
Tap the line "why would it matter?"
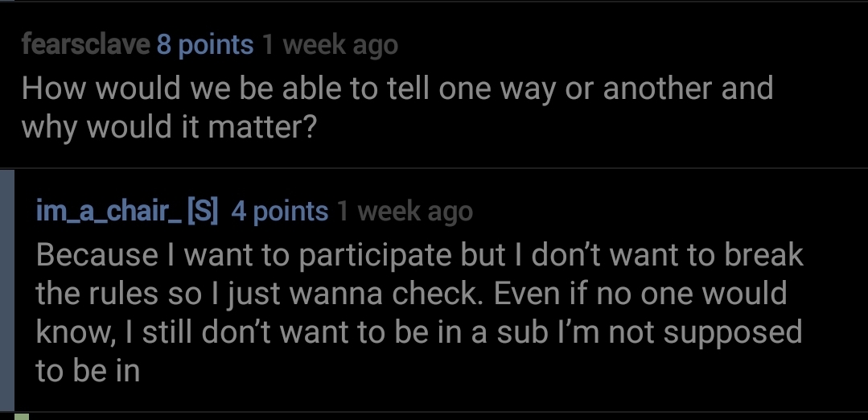[167, 128]
